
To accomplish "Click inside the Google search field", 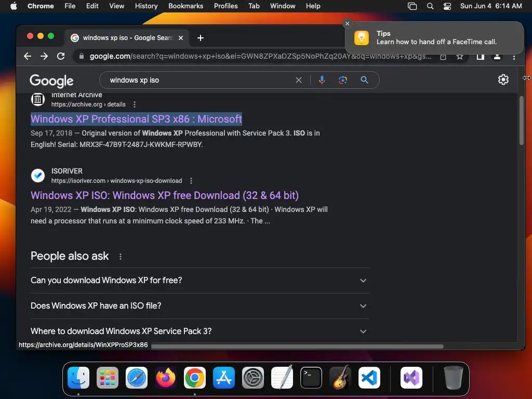I will point(200,80).
